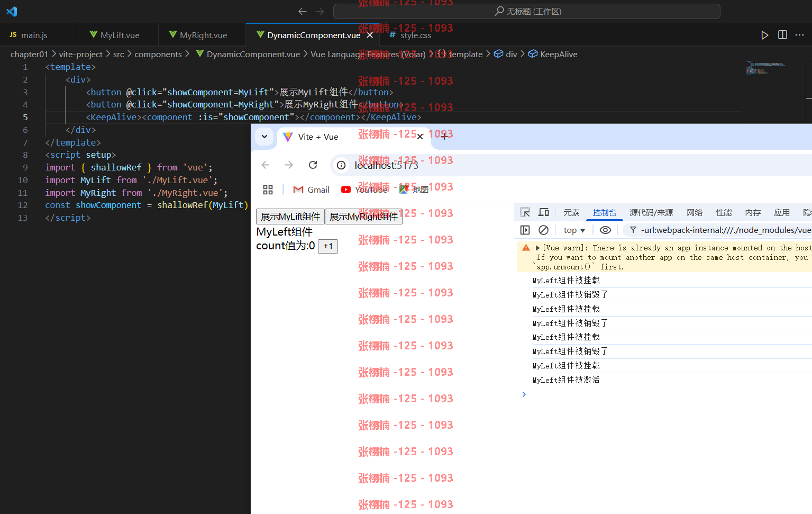
Task: Increment count with the +1 button
Action: click(328, 246)
